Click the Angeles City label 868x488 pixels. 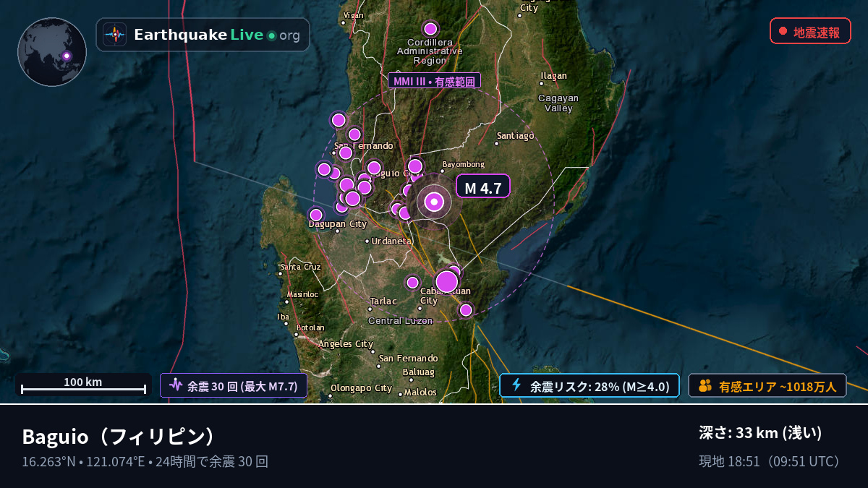tap(346, 343)
